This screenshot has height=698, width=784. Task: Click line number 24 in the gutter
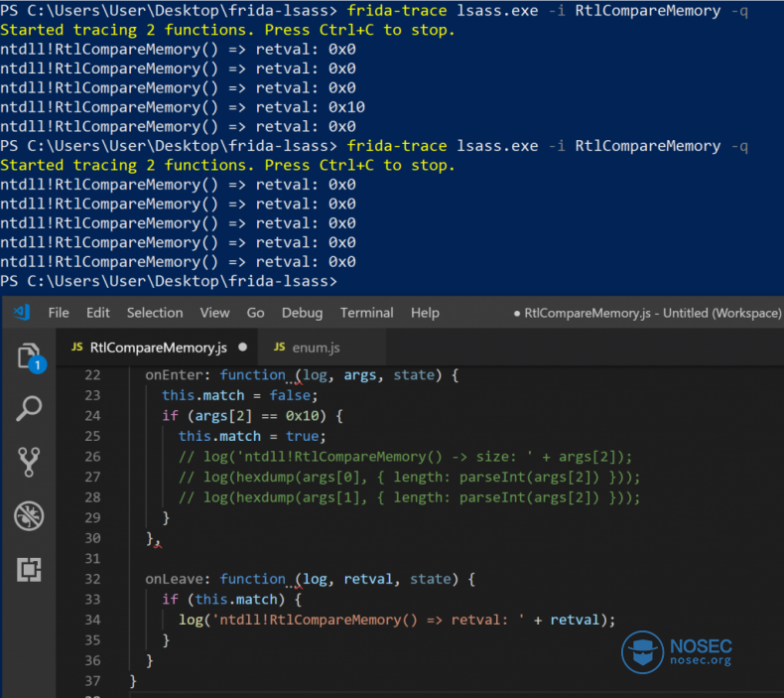[92, 416]
